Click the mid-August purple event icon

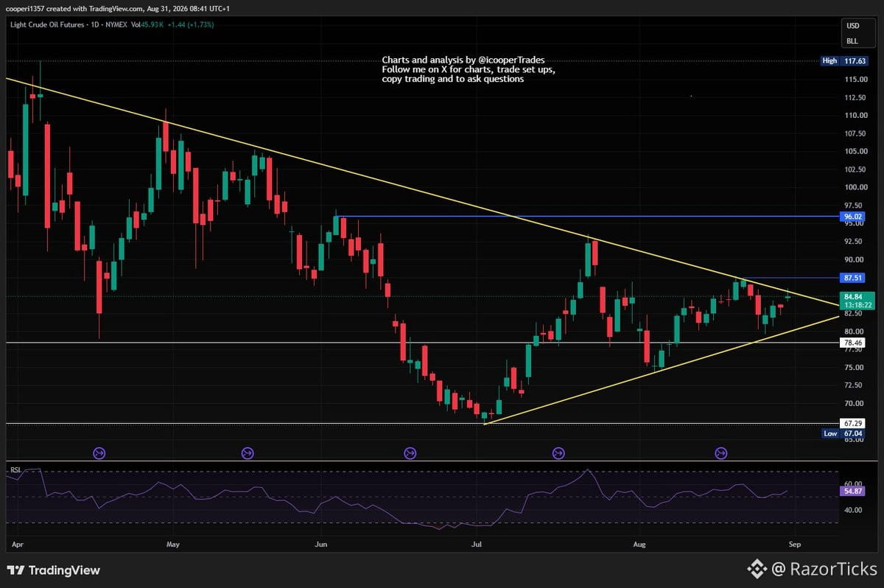pos(722,452)
